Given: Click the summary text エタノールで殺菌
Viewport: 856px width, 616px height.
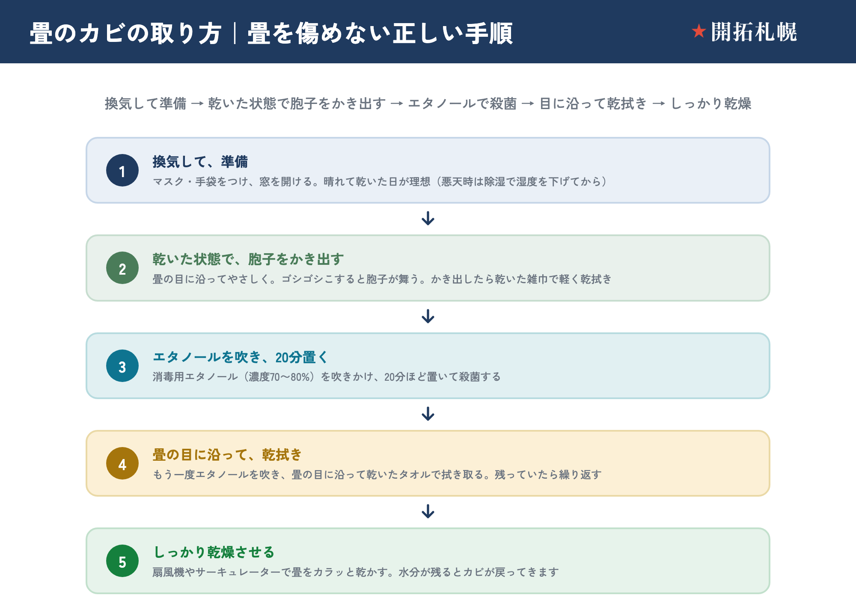Looking at the screenshot, I should (462, 104).
